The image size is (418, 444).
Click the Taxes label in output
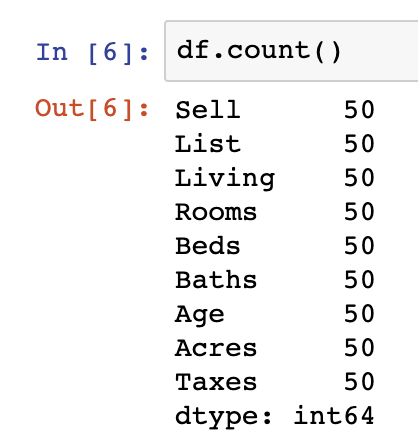pyautogui.click(x=216, y=382)
